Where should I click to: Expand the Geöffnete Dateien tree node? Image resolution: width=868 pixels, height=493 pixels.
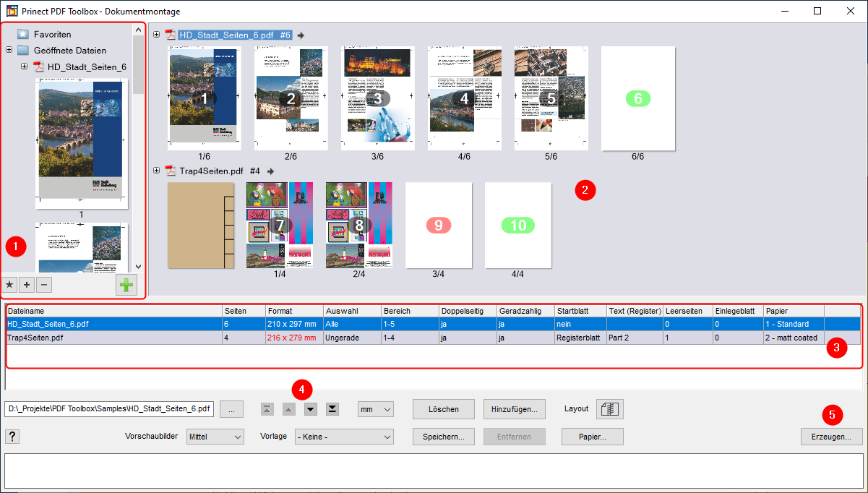(9, 50)
